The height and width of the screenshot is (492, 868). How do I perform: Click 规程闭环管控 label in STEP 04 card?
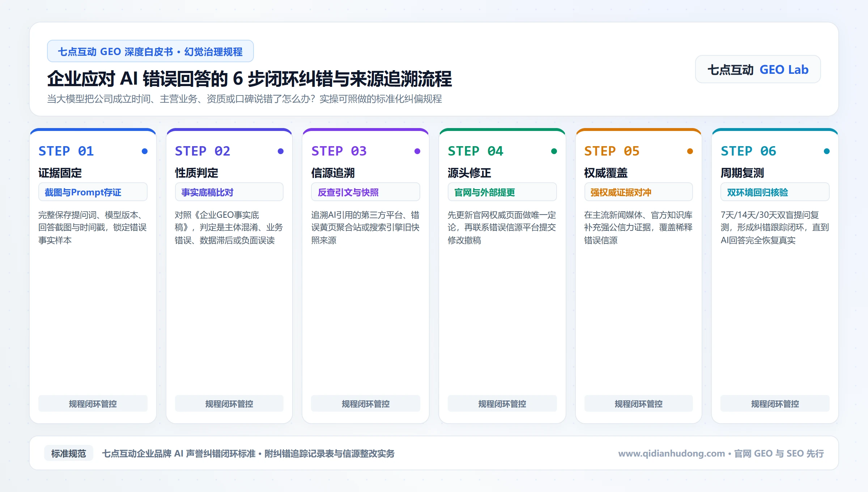coord(502,404)
